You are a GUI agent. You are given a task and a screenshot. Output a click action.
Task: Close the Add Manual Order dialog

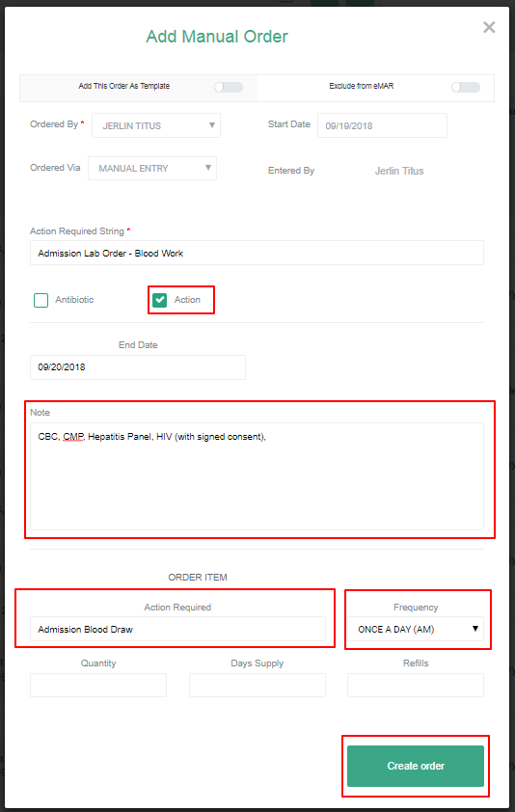click(489, 27)
